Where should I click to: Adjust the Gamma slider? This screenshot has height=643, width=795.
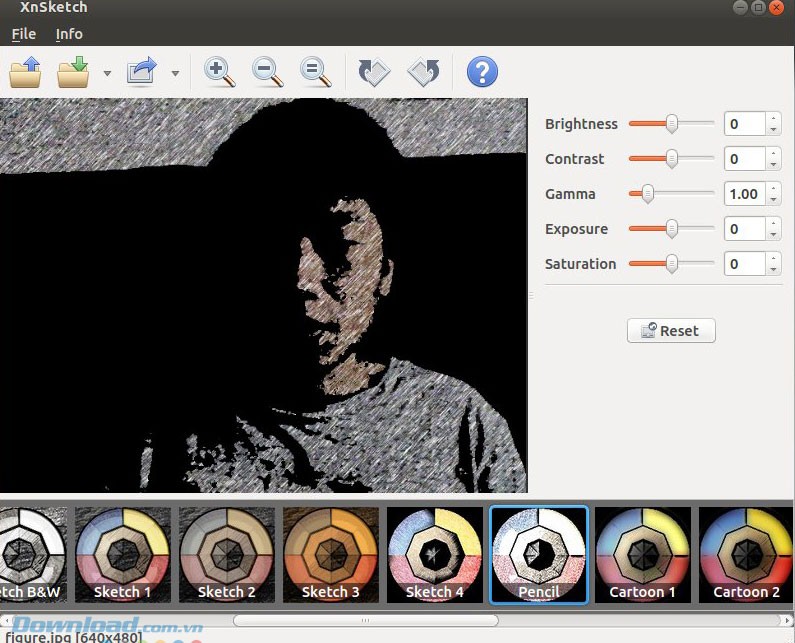pyautogui.click(x=671, y=193)
